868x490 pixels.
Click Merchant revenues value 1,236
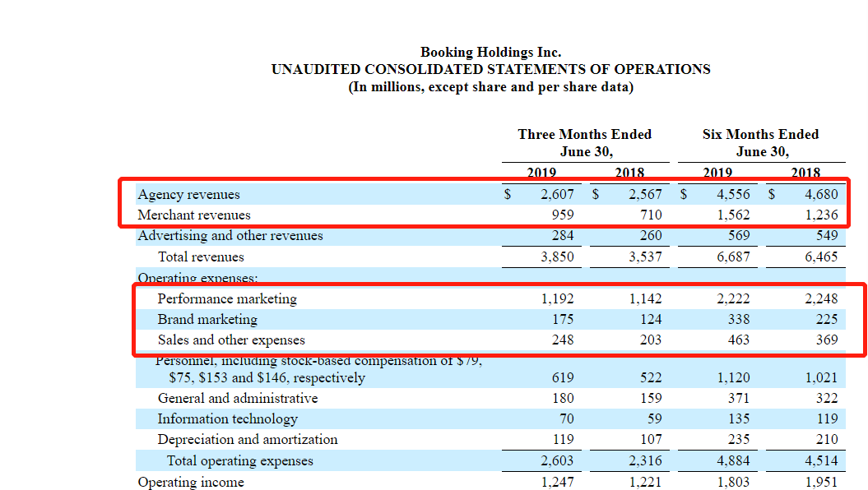821,215
